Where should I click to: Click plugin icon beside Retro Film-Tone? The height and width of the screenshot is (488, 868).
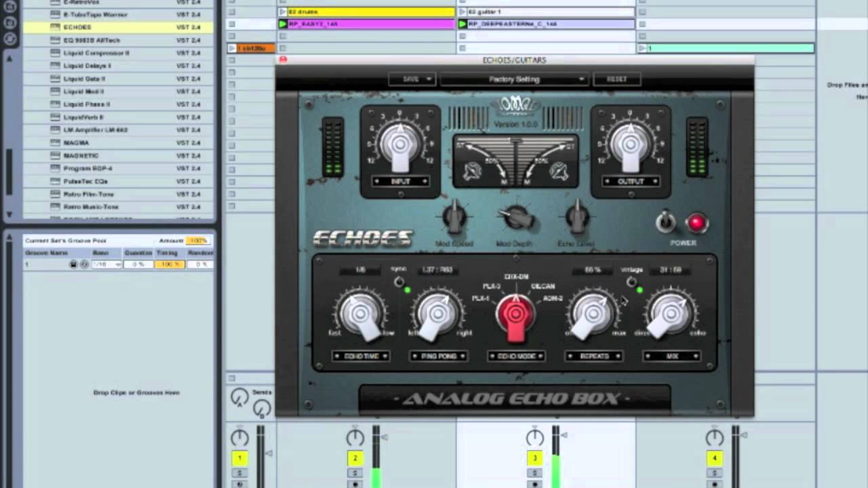[x=56, y=195]
